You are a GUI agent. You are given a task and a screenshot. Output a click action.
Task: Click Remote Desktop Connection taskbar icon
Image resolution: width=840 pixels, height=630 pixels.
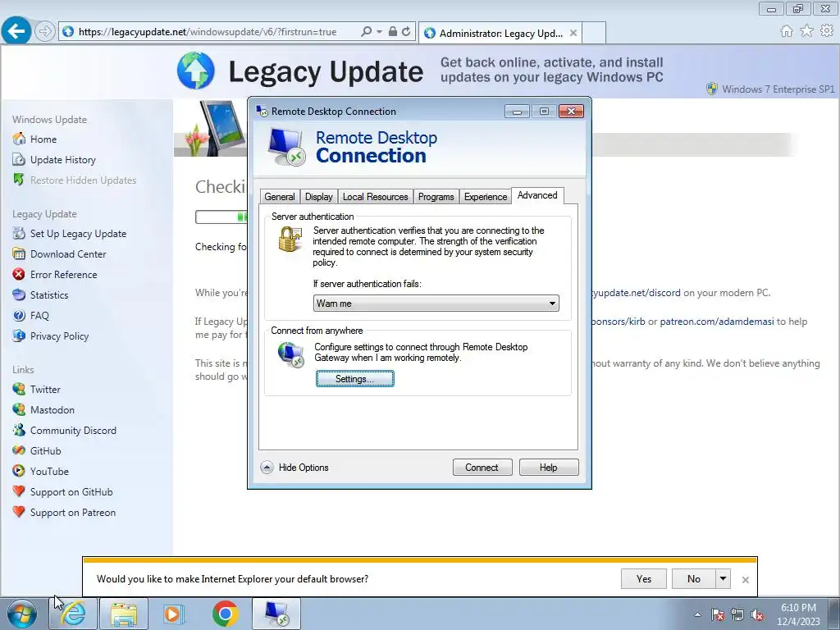tap(276, 614)
